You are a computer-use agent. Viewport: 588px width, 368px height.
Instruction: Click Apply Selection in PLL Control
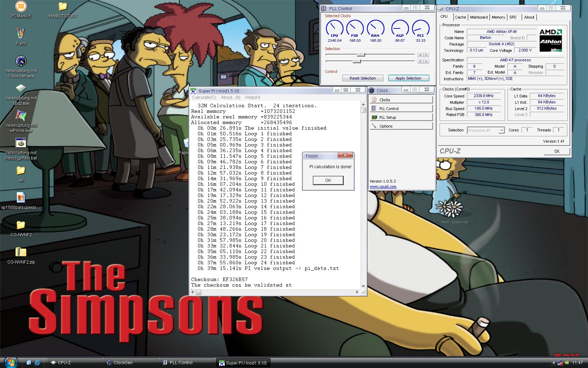click(408, 78)
